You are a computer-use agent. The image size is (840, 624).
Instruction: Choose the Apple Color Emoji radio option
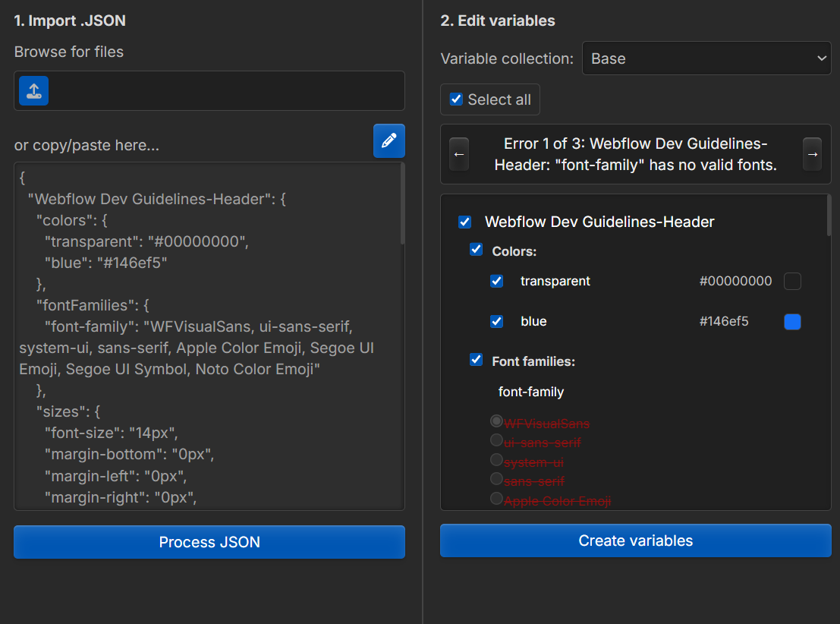[496, 499]
